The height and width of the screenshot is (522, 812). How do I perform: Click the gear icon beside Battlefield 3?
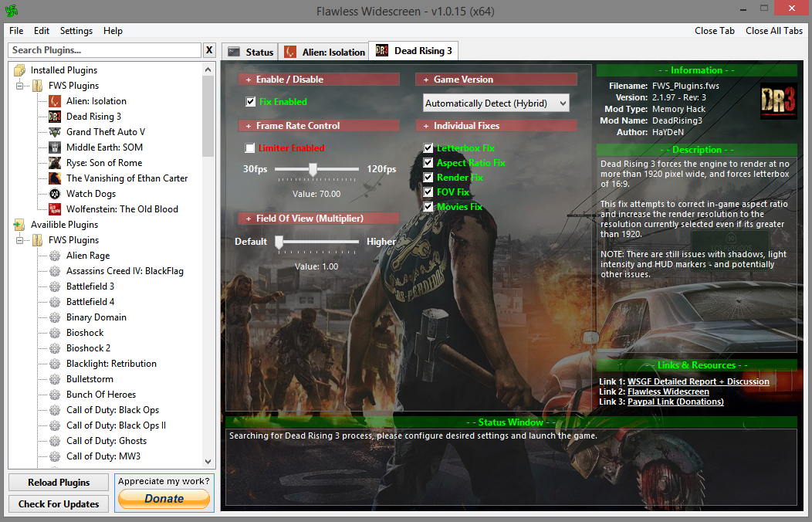[55, 286]
